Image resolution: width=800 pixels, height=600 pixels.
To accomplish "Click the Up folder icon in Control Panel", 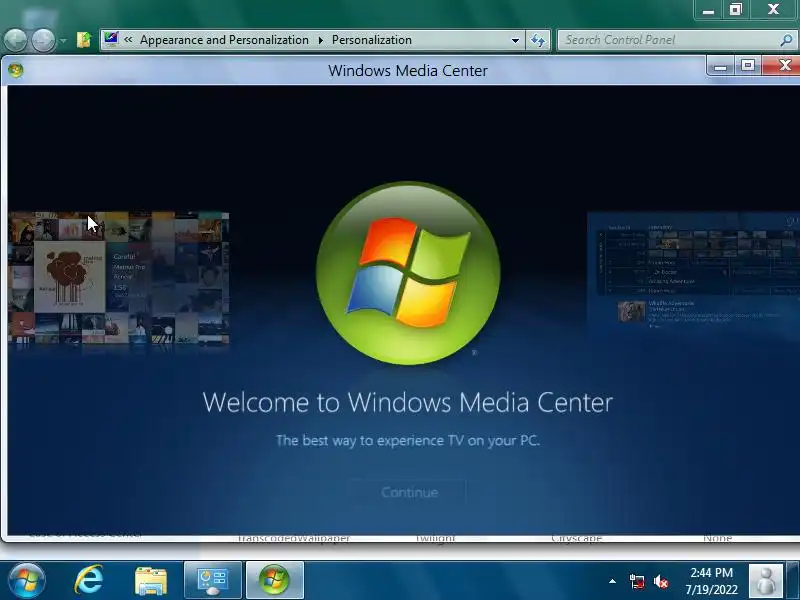I will (x=84, y=40).
